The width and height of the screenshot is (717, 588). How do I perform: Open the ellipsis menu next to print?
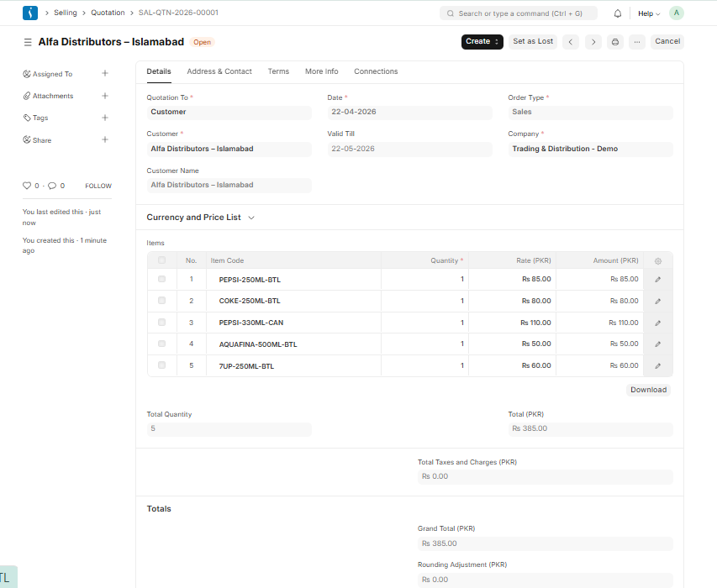tap(636, 41)
